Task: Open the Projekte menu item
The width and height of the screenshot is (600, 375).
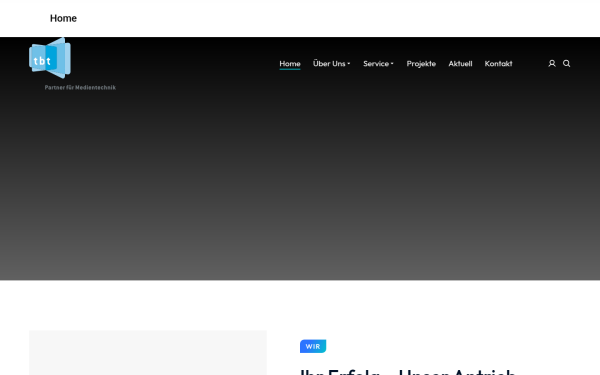Action: 421,64
